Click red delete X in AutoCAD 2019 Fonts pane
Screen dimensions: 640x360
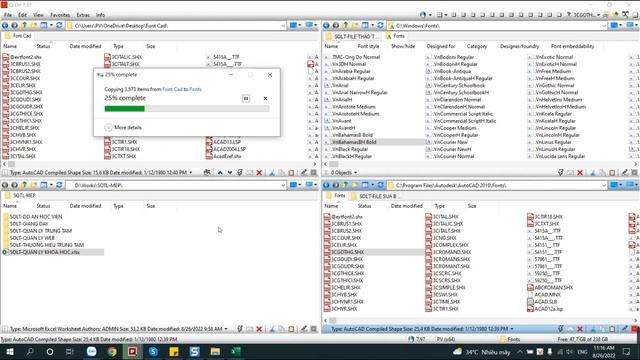coord(580,329)
